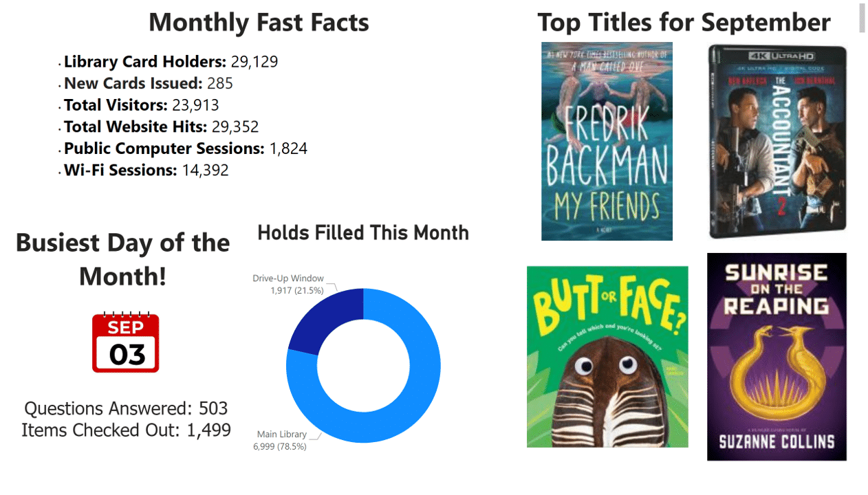Click the Top Titles for September heading
This screenshot has height=495, width=868.
point(684,23)
